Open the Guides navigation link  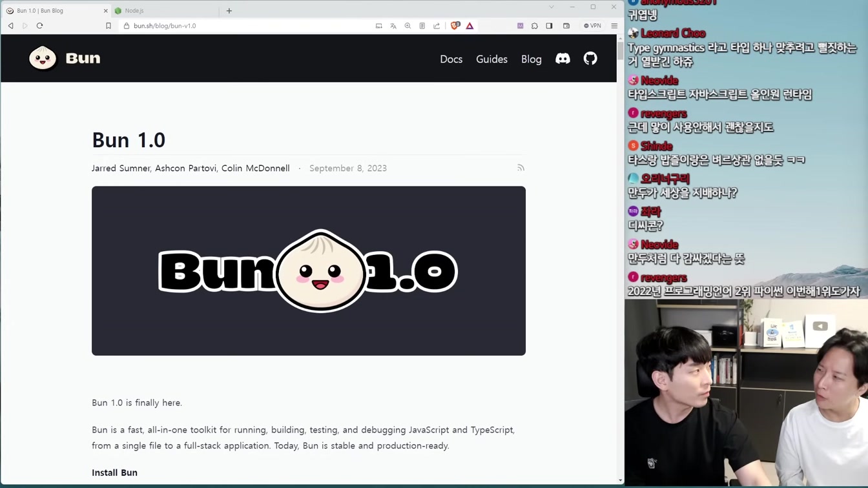tap(491, 59)
